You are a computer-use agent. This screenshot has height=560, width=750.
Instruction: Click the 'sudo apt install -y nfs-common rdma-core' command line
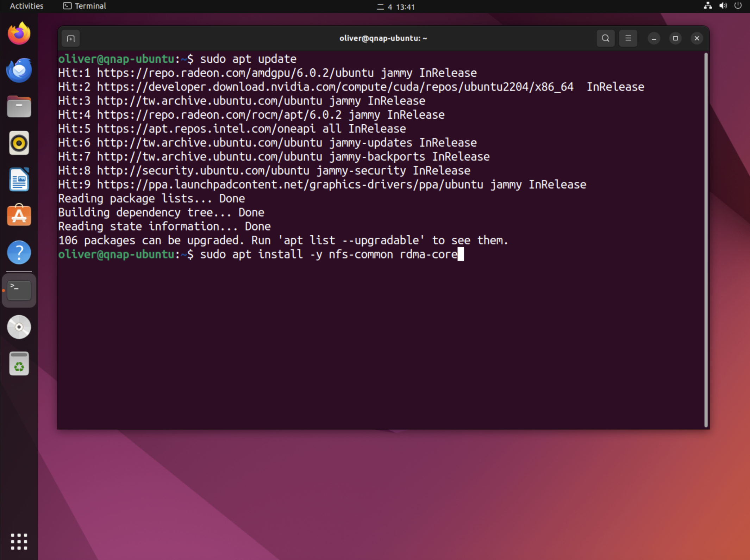coord(329,254)
